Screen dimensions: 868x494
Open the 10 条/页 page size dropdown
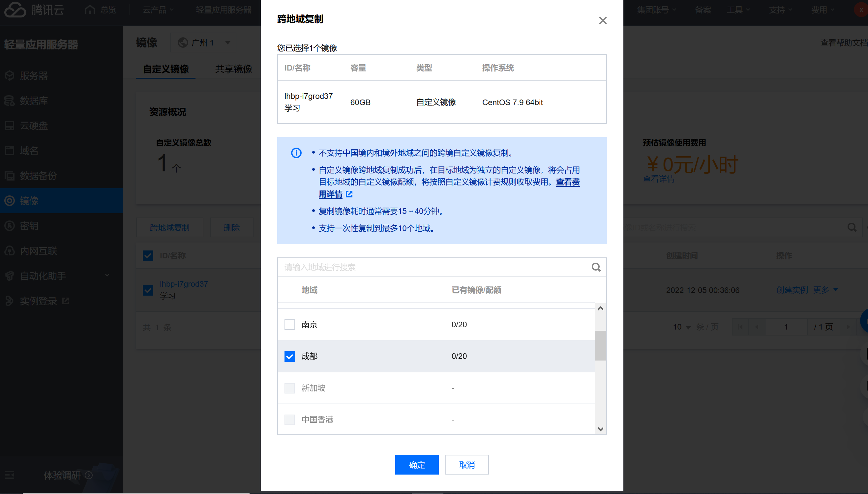pyautogui.click(x=682, y=327)
